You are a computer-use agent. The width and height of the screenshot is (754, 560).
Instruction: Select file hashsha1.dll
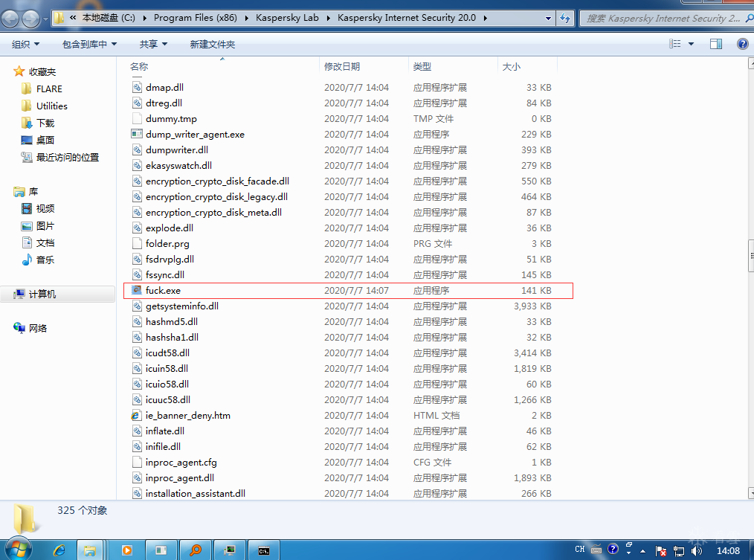[172, 337]
